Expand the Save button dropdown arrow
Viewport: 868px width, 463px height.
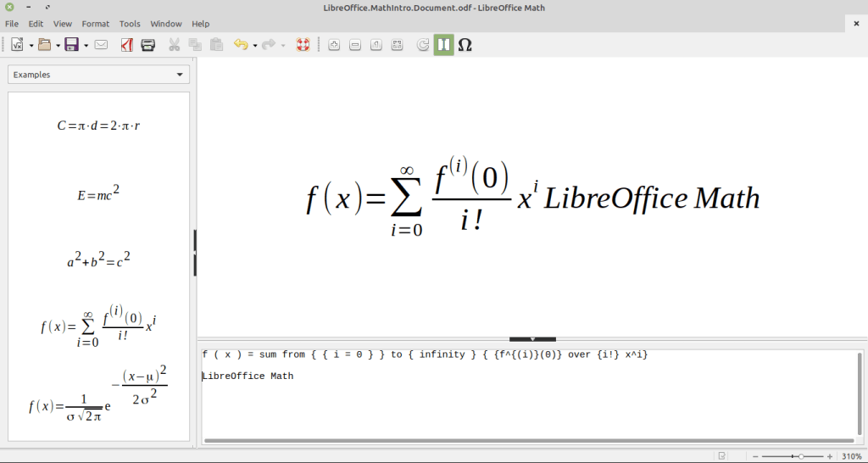[86, 46]
